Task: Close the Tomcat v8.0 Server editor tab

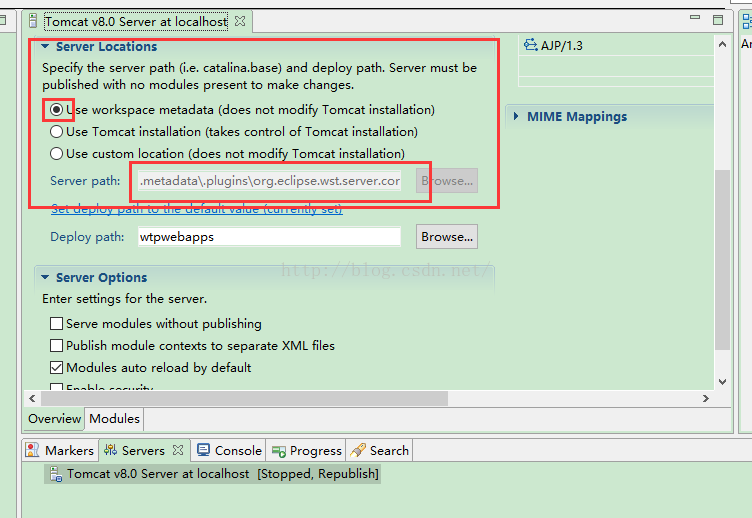Action: (240, 21)
